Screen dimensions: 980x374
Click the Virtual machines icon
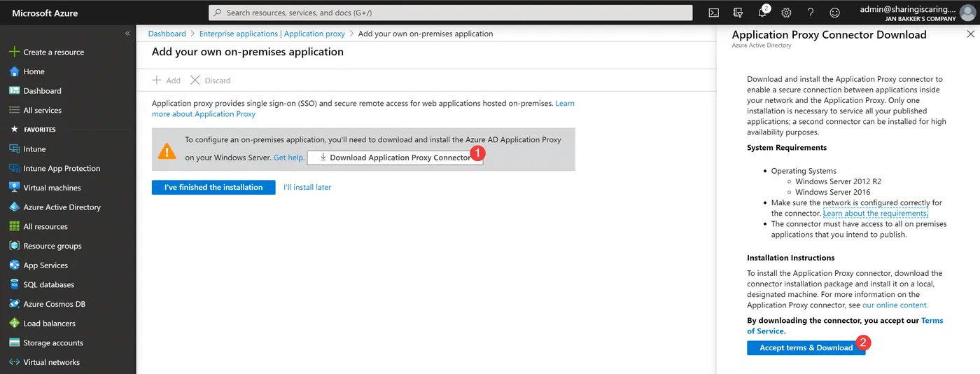(x=14, y=188)
